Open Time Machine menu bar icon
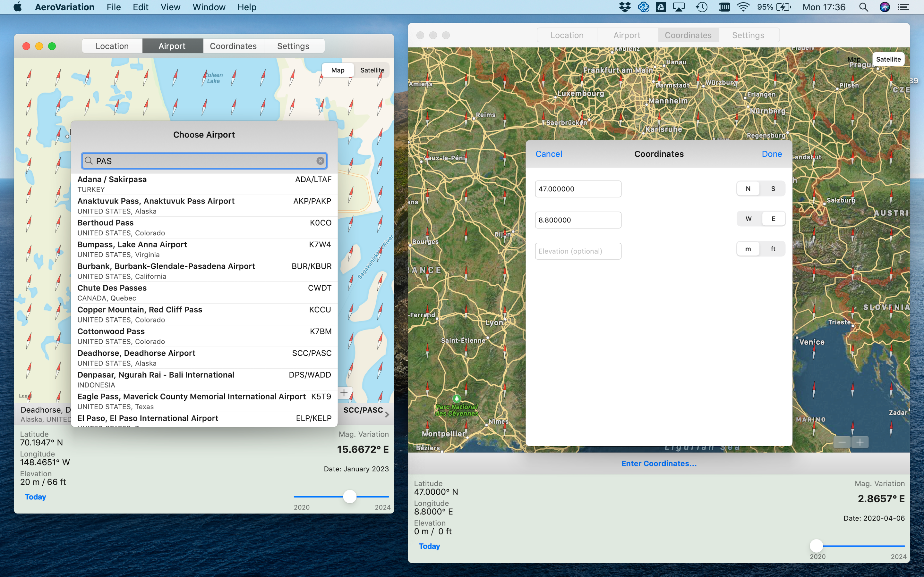Viewport: 924px width, 577px height. click(x=701, y=7)
